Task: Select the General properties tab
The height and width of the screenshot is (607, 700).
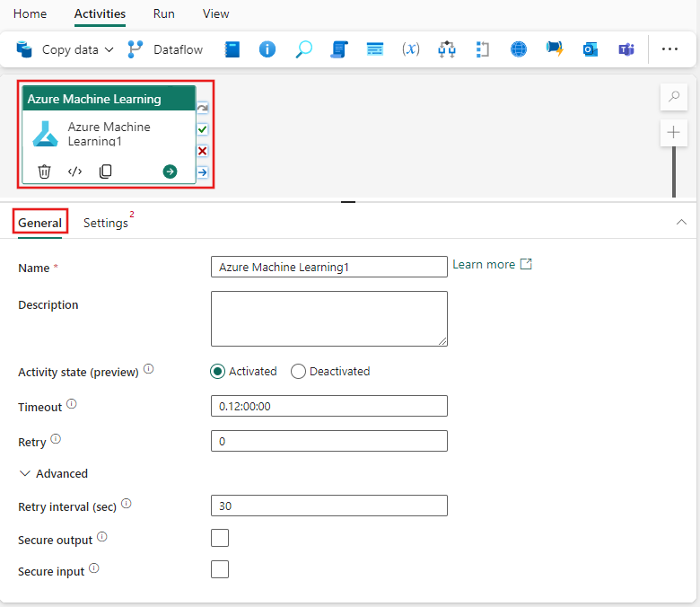Action: coord(39,223)
